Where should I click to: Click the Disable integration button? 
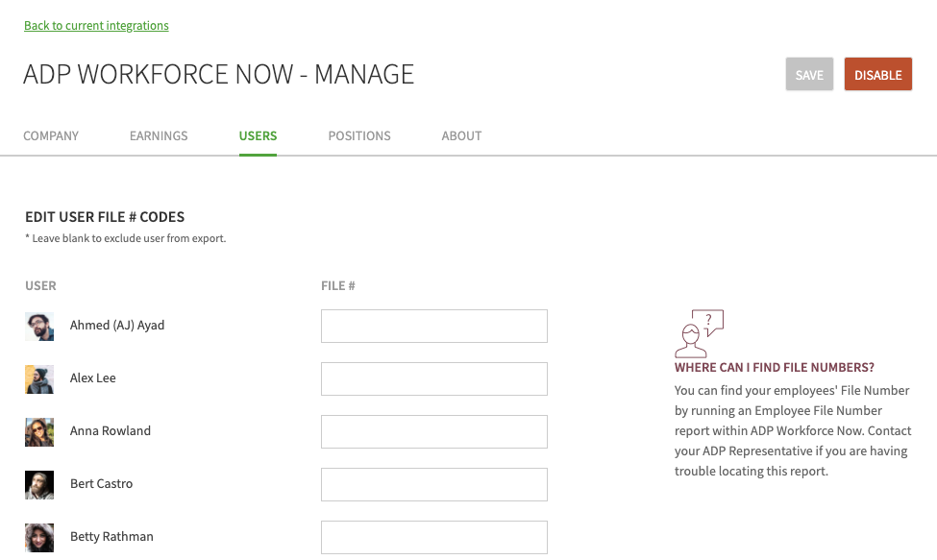pos(877,75)
